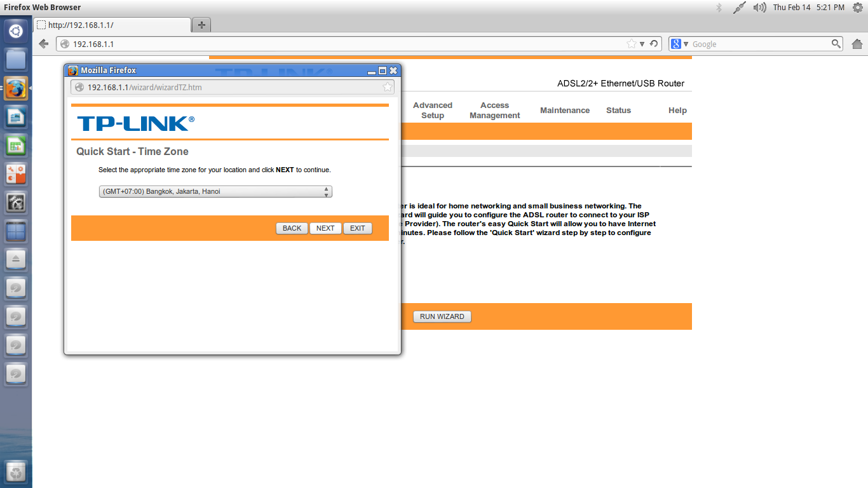Open the sound volume indicator
The height and width of the screenshot is (488, 868).
click(x=759, y=8)
